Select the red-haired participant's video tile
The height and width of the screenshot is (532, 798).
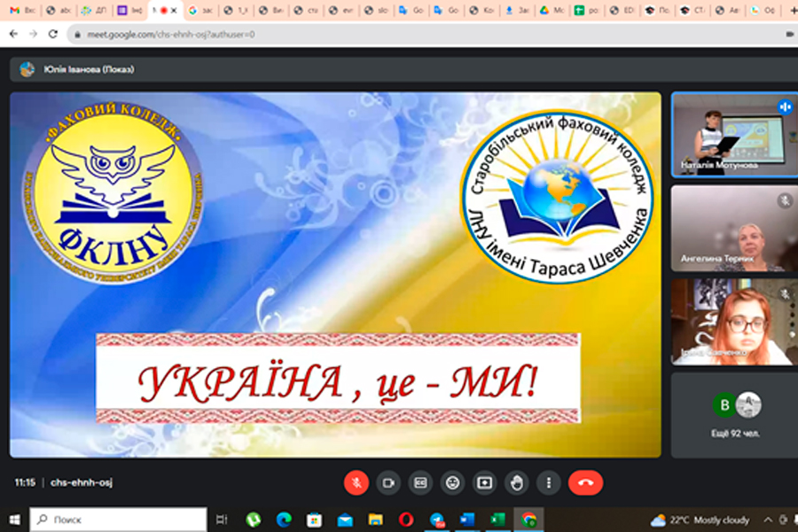point(734,322)
